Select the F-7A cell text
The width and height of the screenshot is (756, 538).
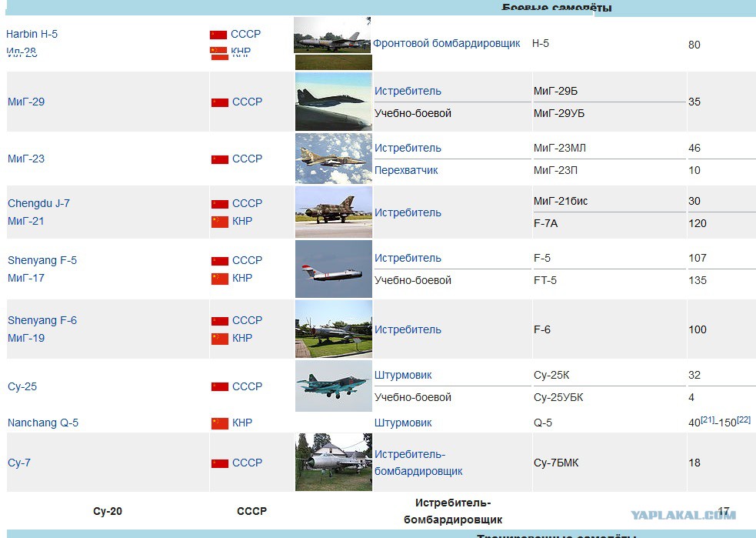point(545,223)
